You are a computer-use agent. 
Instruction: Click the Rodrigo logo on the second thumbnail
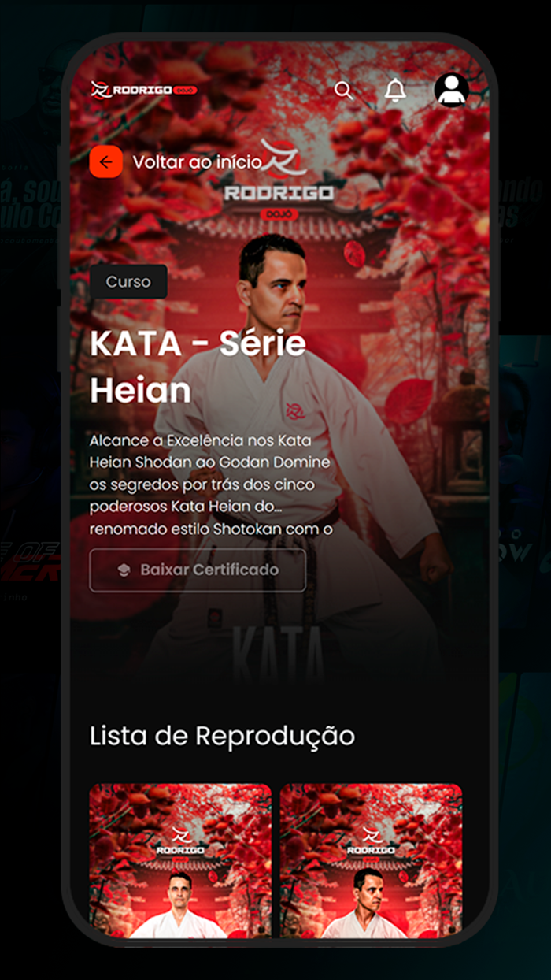click(372, 841)
